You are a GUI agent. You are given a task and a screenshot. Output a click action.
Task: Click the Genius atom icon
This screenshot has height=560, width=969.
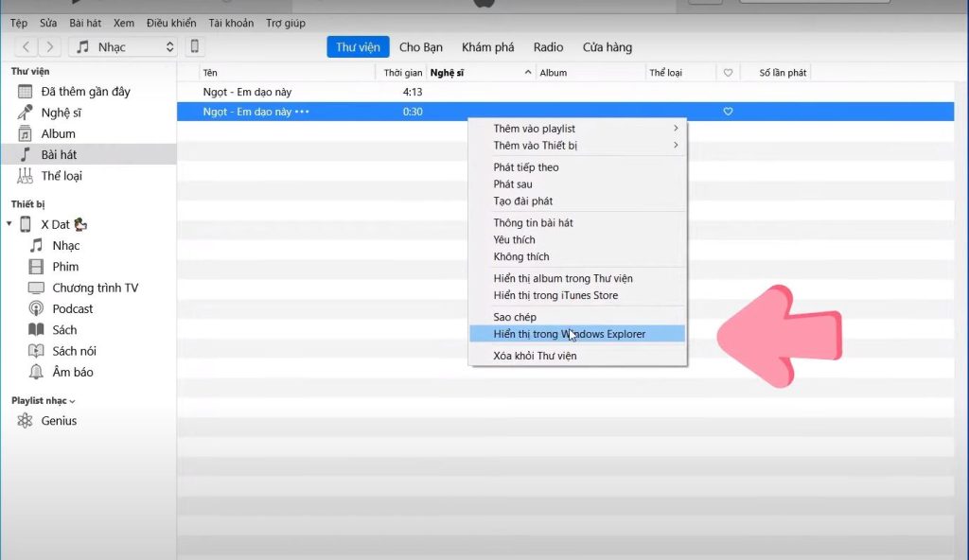(25, 420)
